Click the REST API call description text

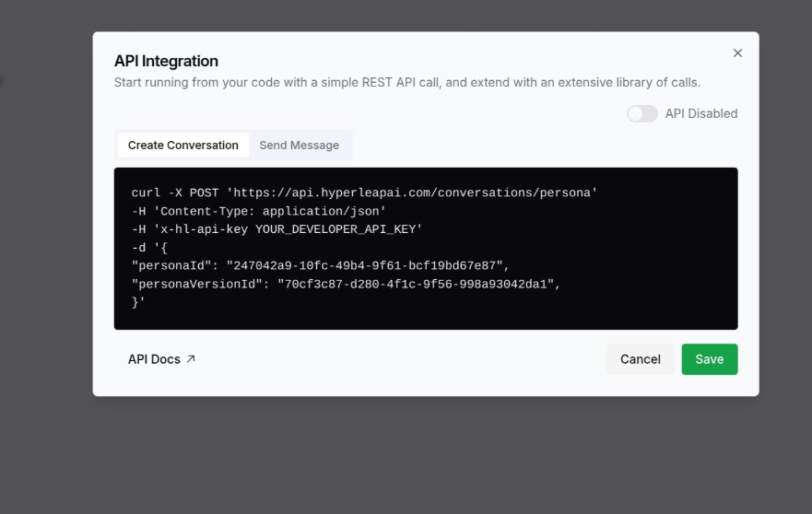coord(407,82)
